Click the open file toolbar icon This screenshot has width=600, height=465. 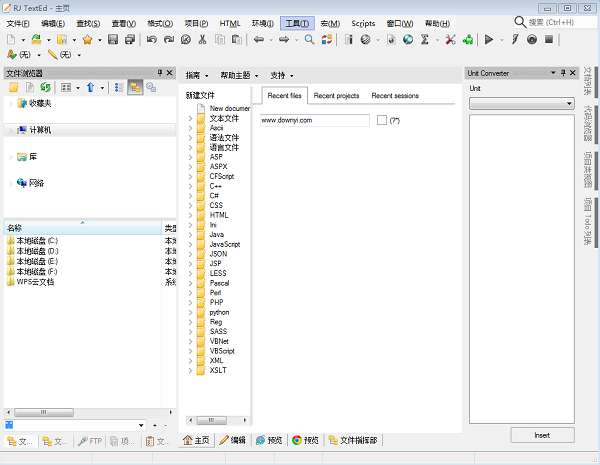coord(36,39)
